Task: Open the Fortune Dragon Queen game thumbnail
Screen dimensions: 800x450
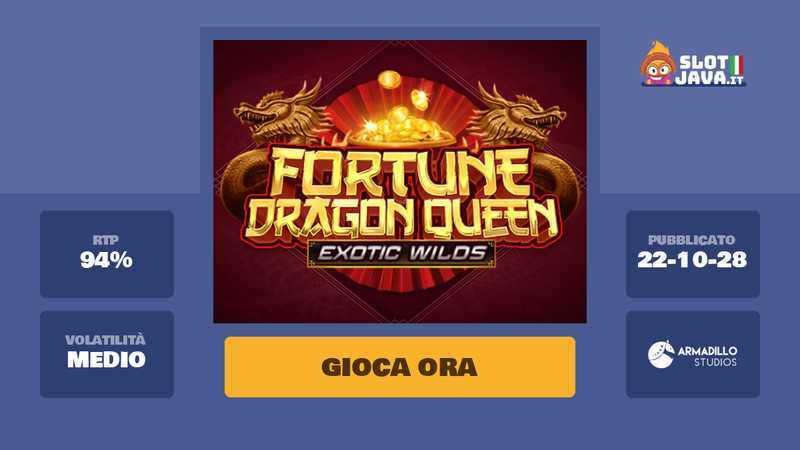Action: coord(399,181)
